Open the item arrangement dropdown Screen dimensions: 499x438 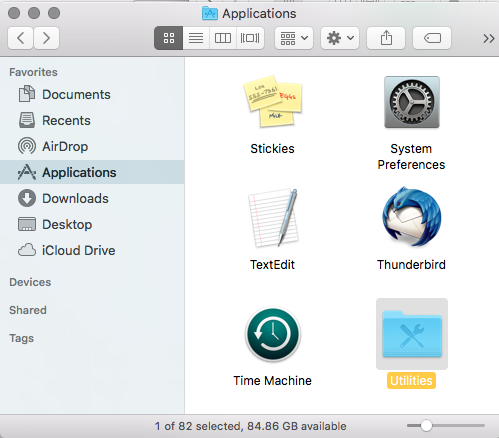point(294,38)
